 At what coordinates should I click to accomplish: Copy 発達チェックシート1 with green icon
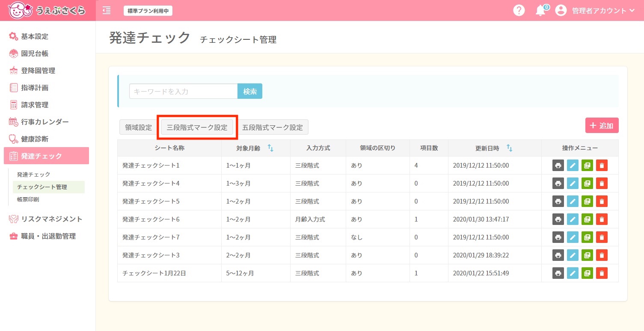[x=587, y=165]
